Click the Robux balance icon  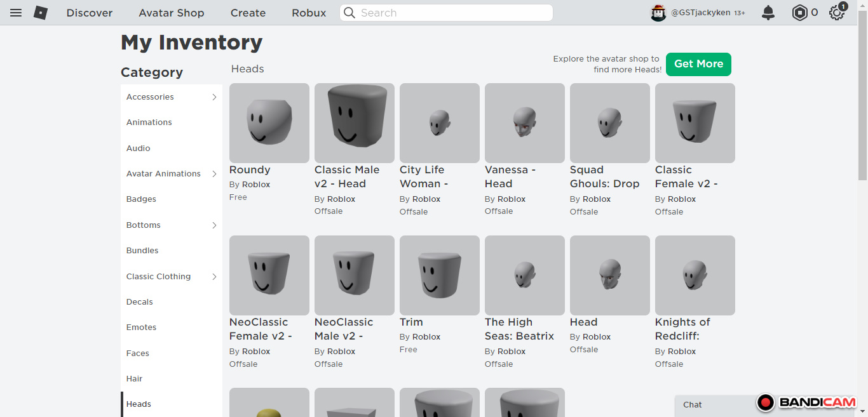799,13
